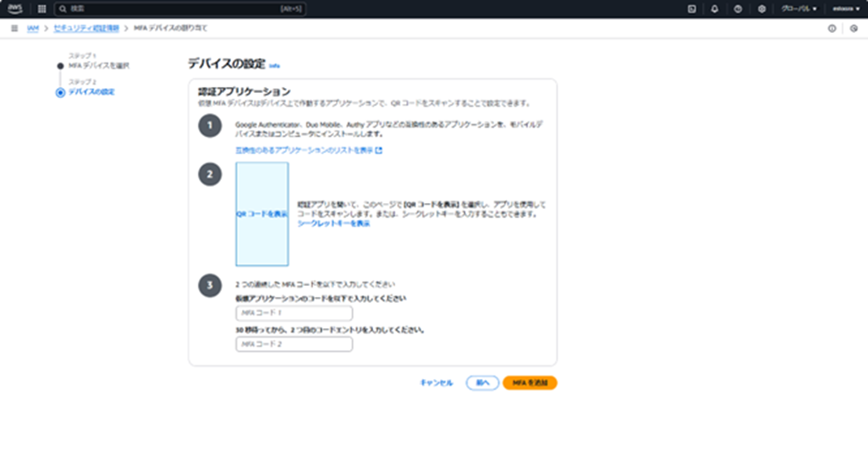Select step 2 デバイスの設定
Screen dimensions: 868x472
click(91, 92)
